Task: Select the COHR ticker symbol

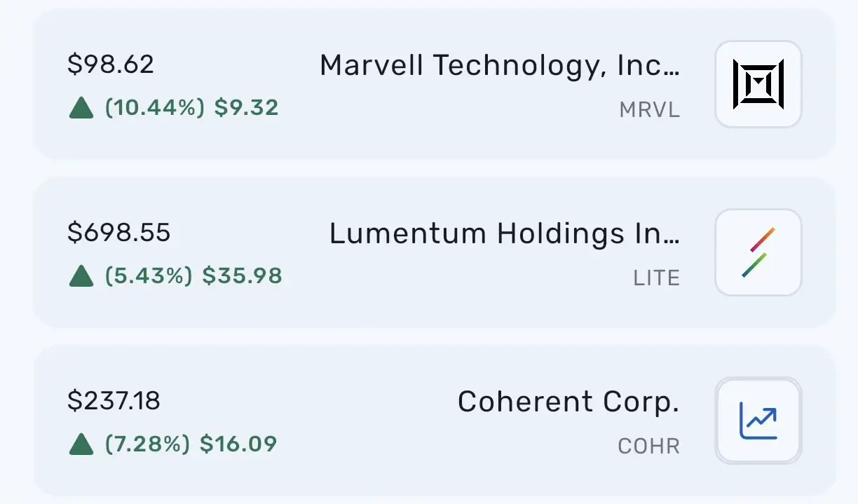Action: (x=648, y=447)
